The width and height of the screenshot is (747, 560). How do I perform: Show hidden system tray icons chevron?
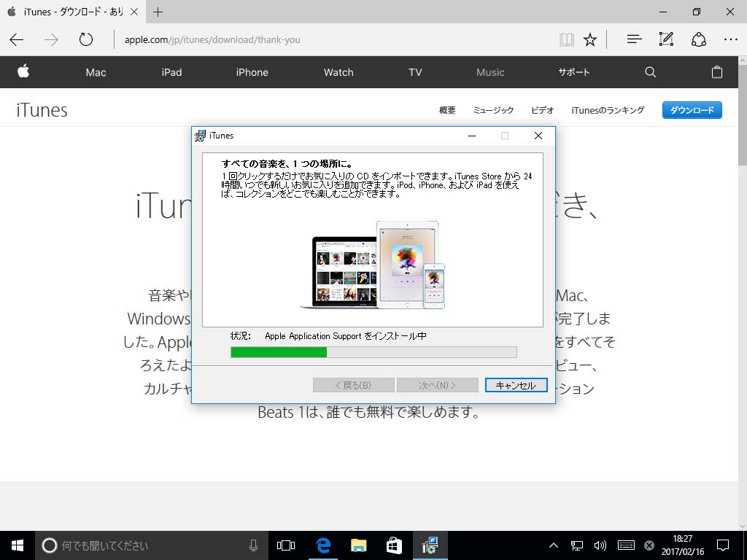554,545
